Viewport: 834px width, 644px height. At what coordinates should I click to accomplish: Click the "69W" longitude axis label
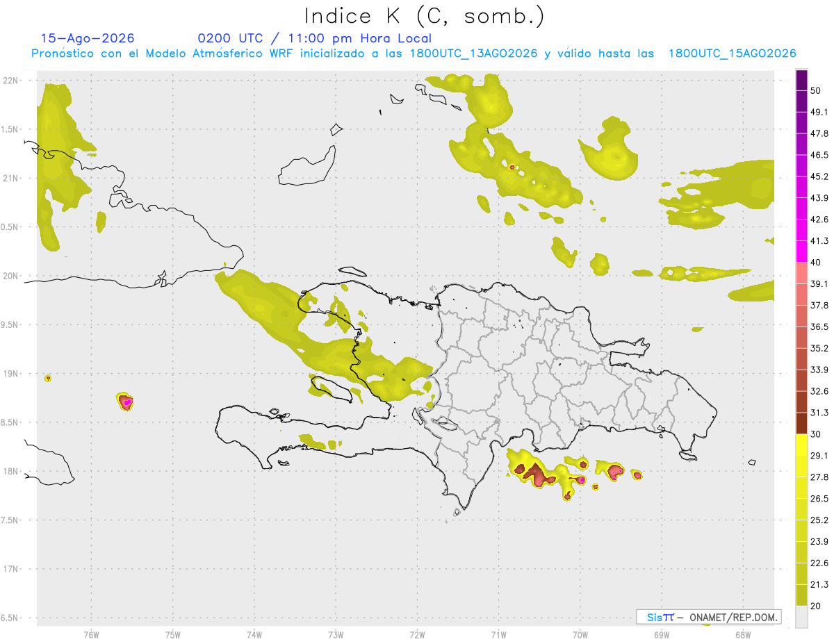coord(662,634)
